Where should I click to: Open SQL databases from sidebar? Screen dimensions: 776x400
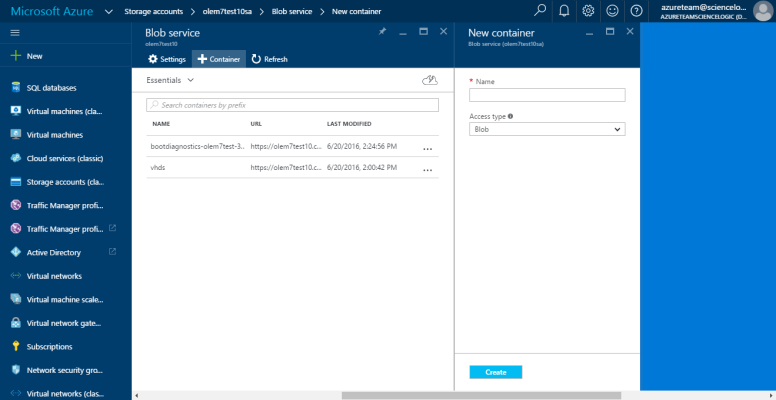coord(51,88)
